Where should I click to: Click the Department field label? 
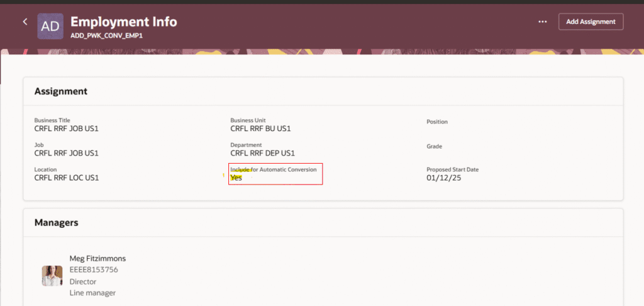pyautogui.click(x=246, y=145)
